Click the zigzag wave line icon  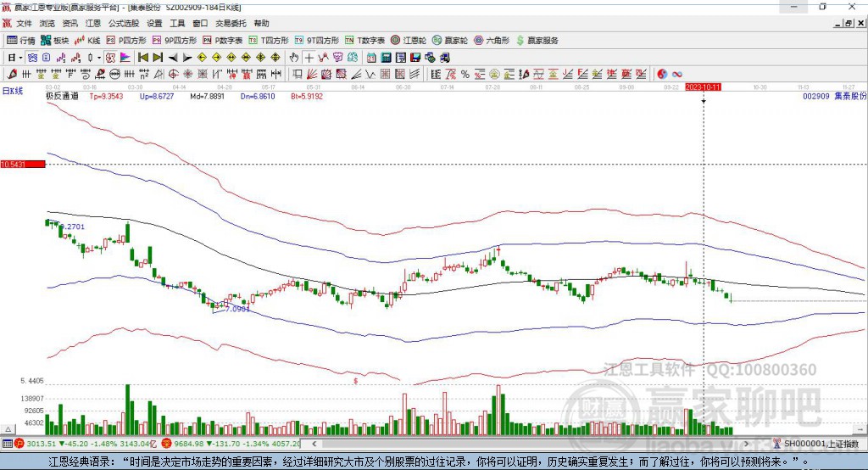370,75
